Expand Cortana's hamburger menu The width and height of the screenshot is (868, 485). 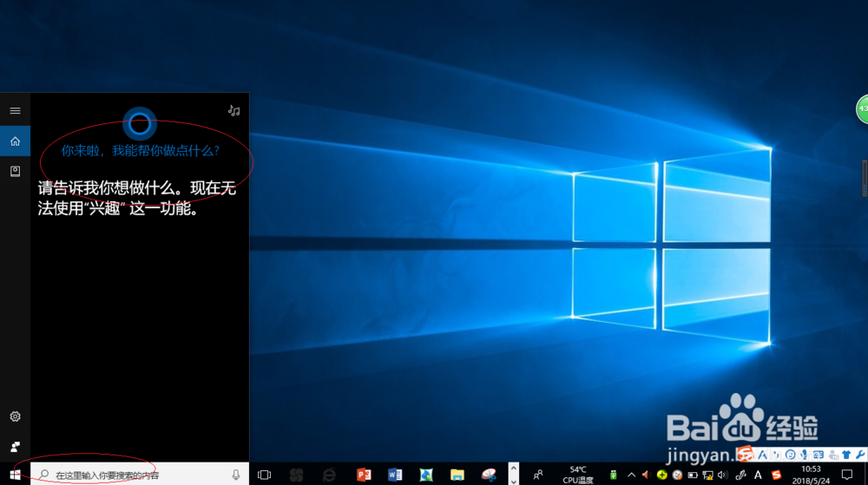point(15,110)
